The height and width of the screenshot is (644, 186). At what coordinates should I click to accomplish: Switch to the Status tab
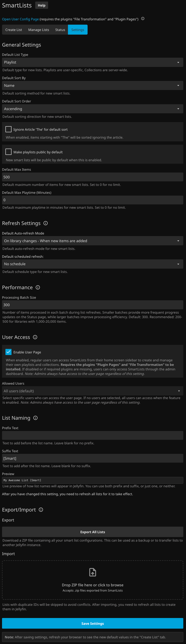pos(60,30)
